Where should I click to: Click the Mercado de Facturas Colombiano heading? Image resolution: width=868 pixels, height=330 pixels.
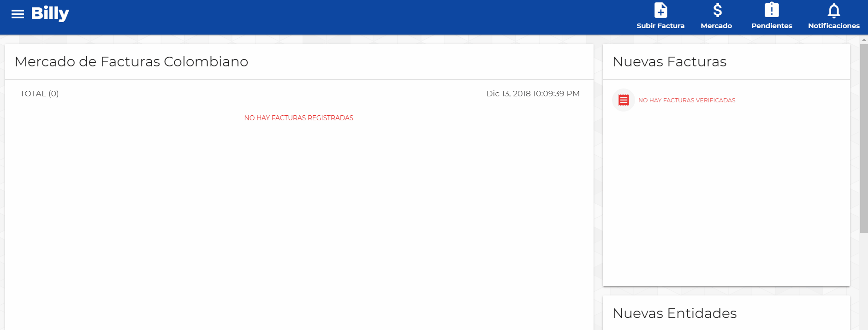tap(131, 62)
